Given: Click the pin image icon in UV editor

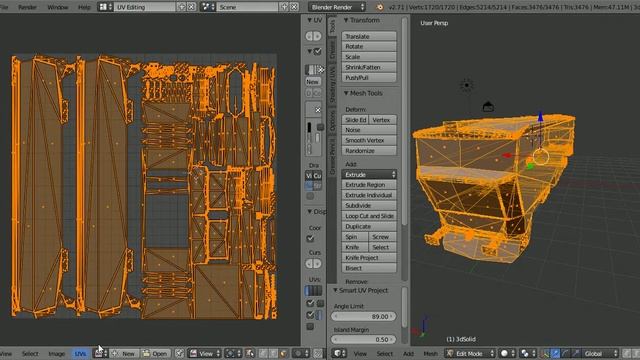Looking at the screenshot, I should (x=180, y=353).
